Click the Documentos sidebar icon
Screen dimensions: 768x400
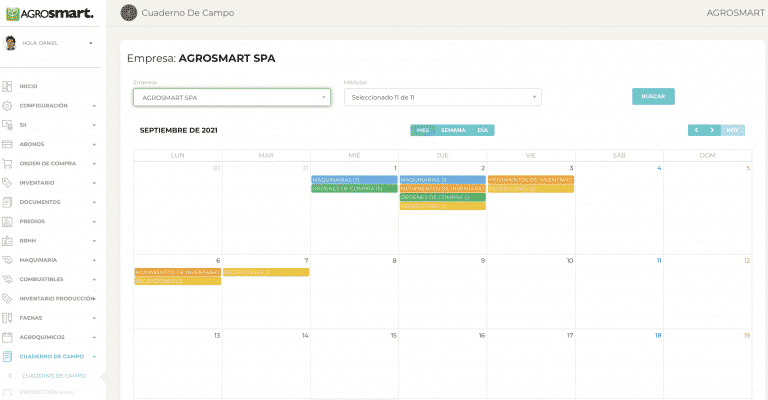click(7, 202)
